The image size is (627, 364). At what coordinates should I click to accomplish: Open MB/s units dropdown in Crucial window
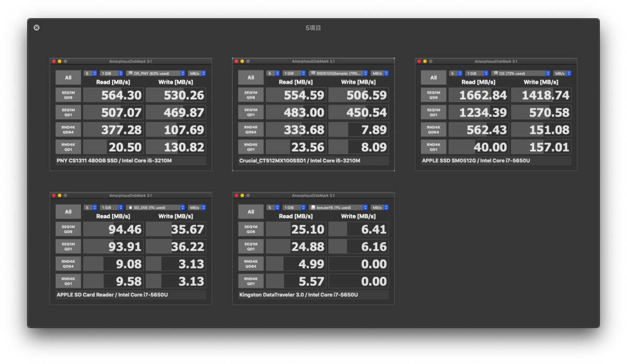(x=380, y=74)
